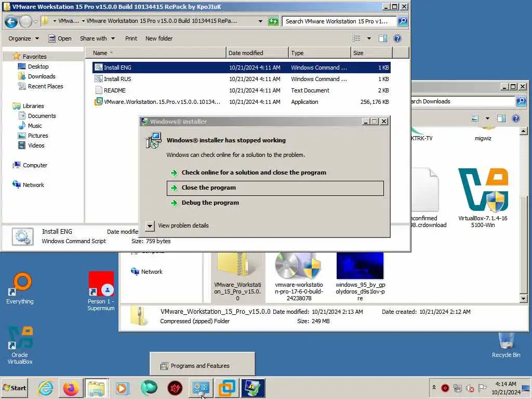The height and width of the screenshot is (399, 532).
Task: Open Libraries in the navigation pane
Action: (28, 106)
